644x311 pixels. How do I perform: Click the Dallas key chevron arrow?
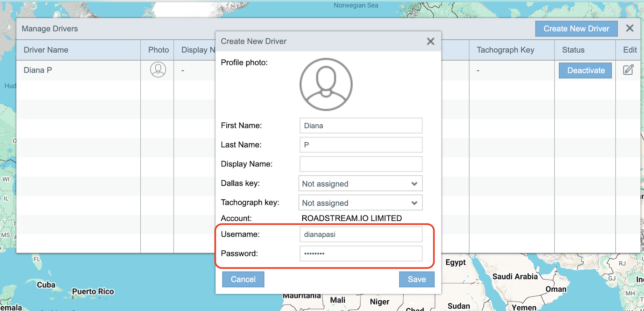coord(414,184)
